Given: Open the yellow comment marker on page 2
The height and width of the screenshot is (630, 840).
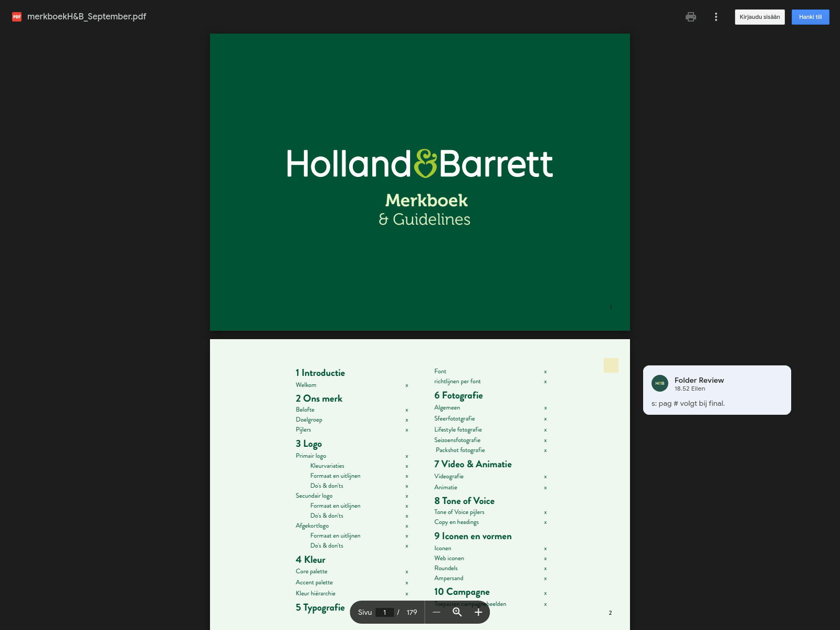Looking at the screenshot, I should (611, 365).
